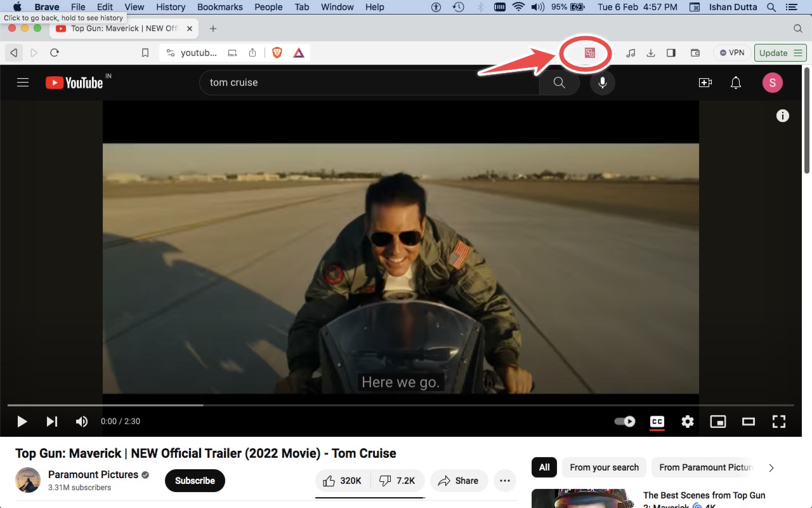Open Best Scenes from Top Gun thumbnail
812x508 pixels.
point(584,498)
